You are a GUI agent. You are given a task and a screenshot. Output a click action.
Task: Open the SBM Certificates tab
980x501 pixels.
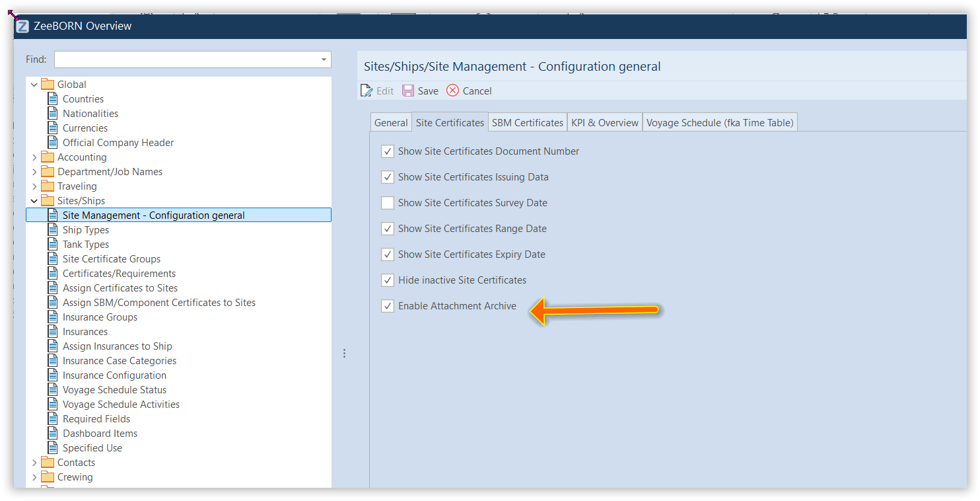coord(528,122)
